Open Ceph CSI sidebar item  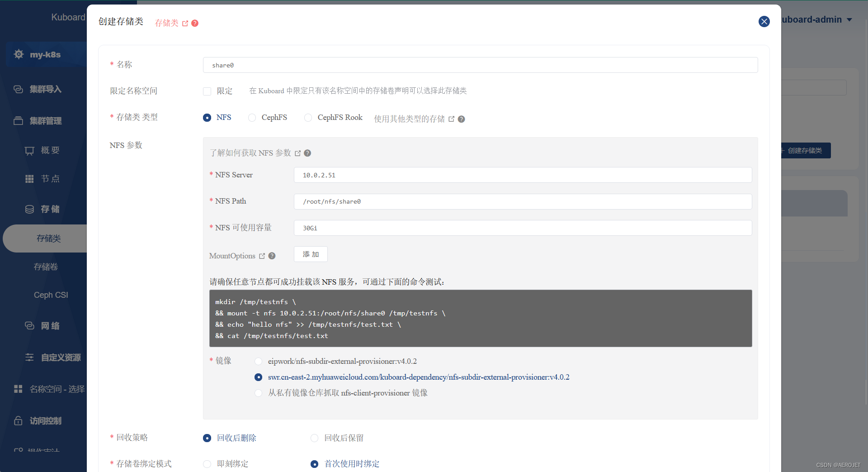coord(51,295)
